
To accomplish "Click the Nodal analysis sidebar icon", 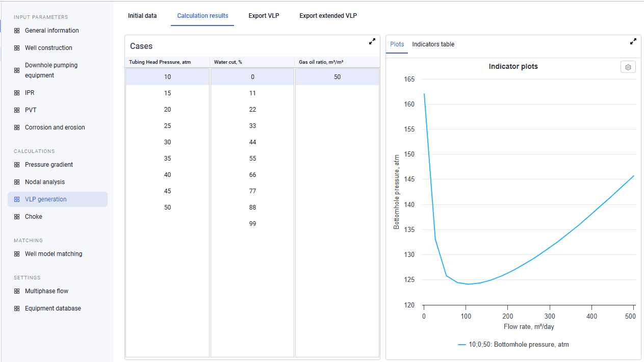I will pyautogui.click(x=17, y=182).
